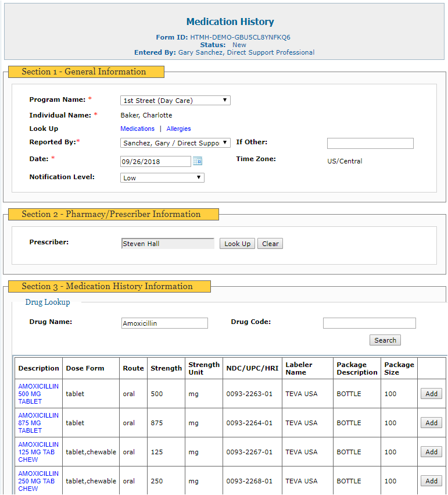The image size is (448, 495).
Task: Click the Strength Unit column header
Action: 204,368
